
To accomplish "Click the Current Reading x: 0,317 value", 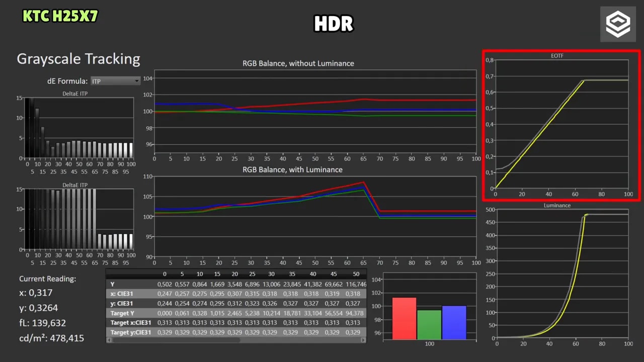I will 36,293.
